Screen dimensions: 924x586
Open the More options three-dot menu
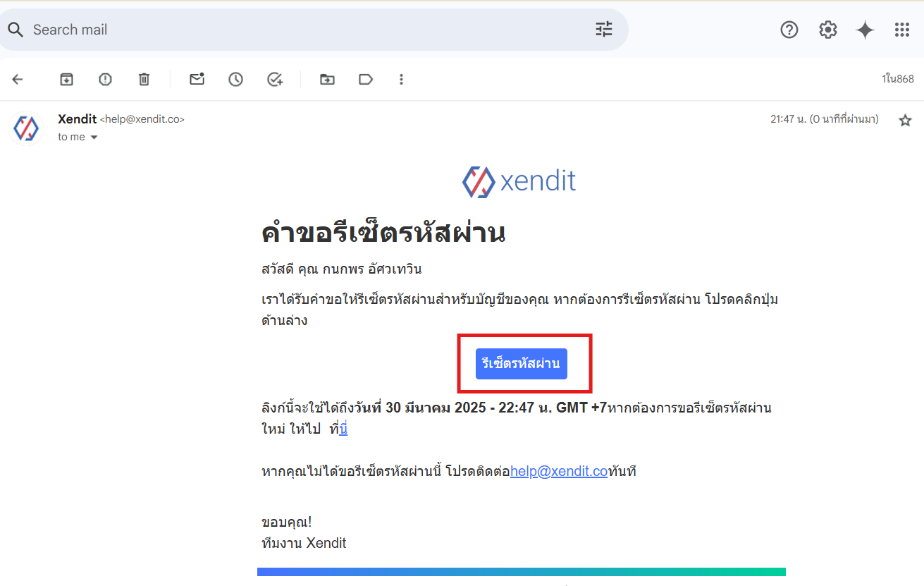[401, 79]
